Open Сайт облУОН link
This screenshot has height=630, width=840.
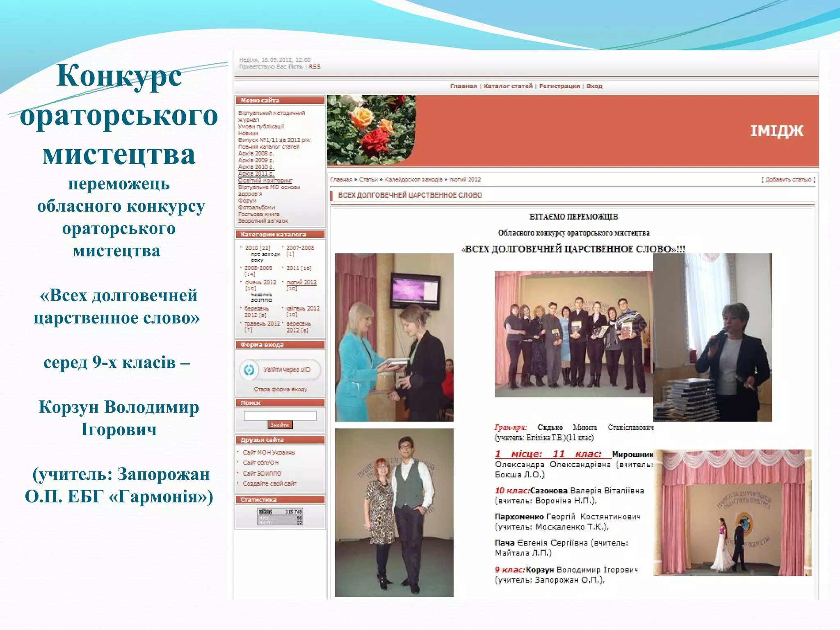pos(261,463)
